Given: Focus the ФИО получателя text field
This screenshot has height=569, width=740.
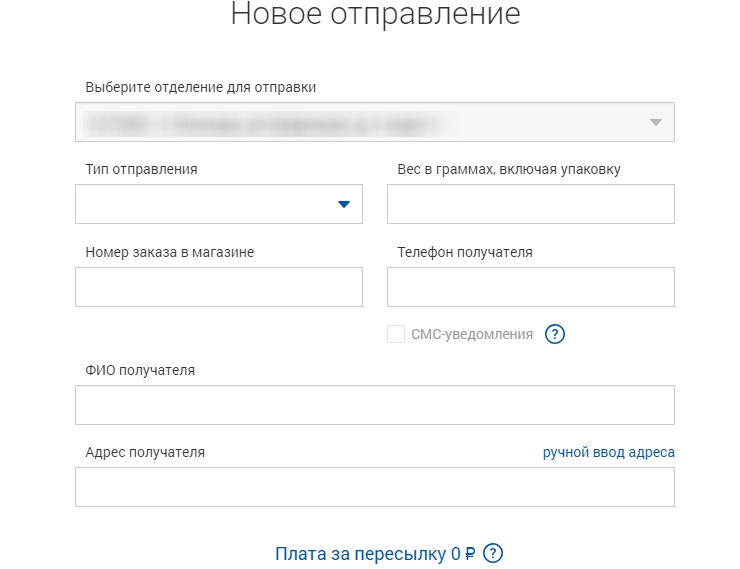Looking at the screenshot, I should 374,405.
